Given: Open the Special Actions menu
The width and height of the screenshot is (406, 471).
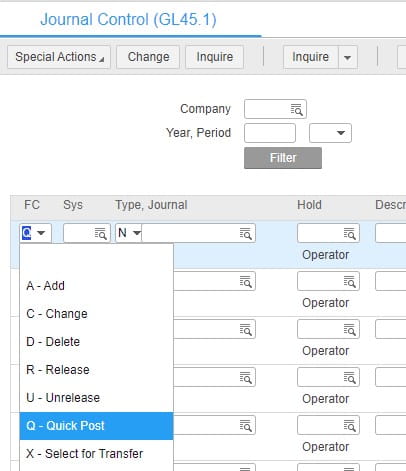Looking at the screenshot, I should pos(59,57).
